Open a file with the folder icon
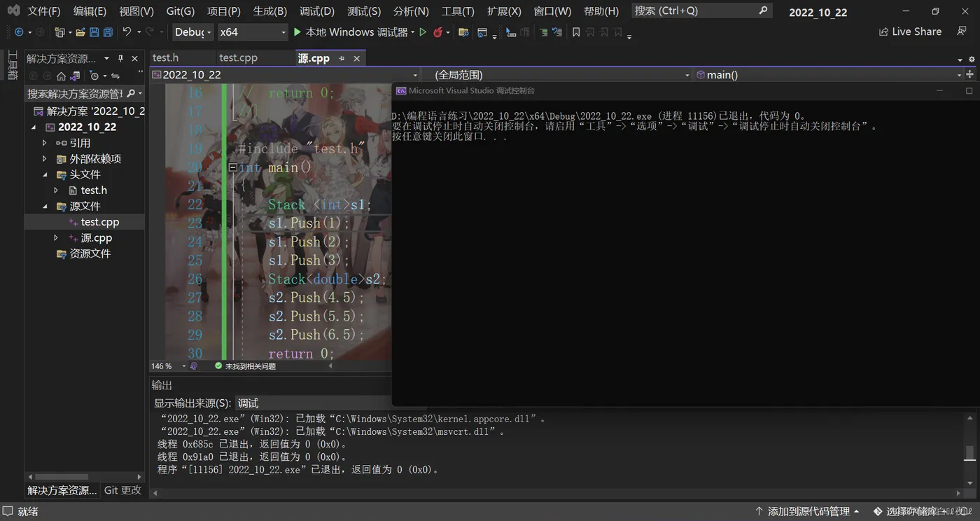This screenshot has height=521, width=980. tap(80, 32)
